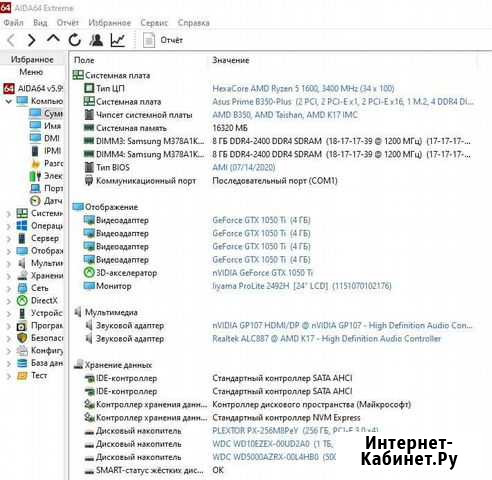
Task: Click the Датчики gauge icon in tree
Action: click(x=35, y=201)
